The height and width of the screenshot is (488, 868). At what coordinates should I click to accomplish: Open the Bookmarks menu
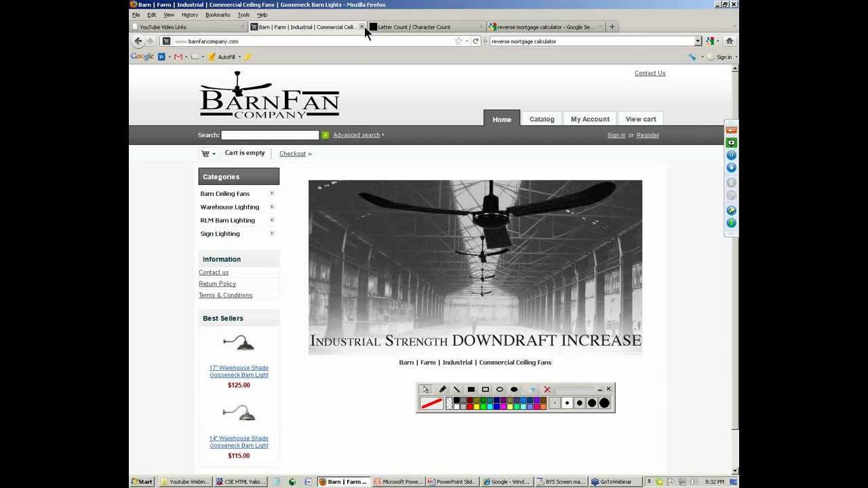[217, 15]
